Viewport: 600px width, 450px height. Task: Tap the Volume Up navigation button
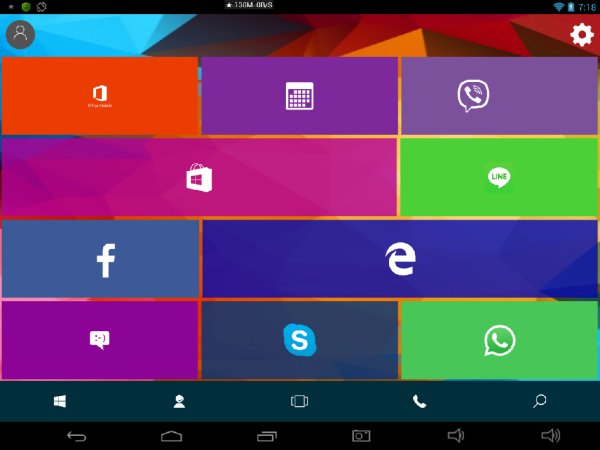[x=551, y=435]
